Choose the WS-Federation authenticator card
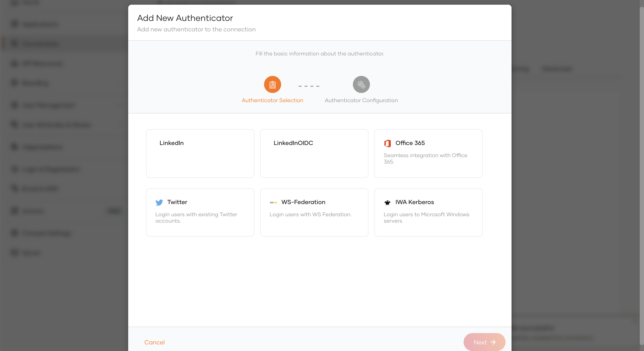The height and width of the screenshot is (351, 644). point(314,212)
